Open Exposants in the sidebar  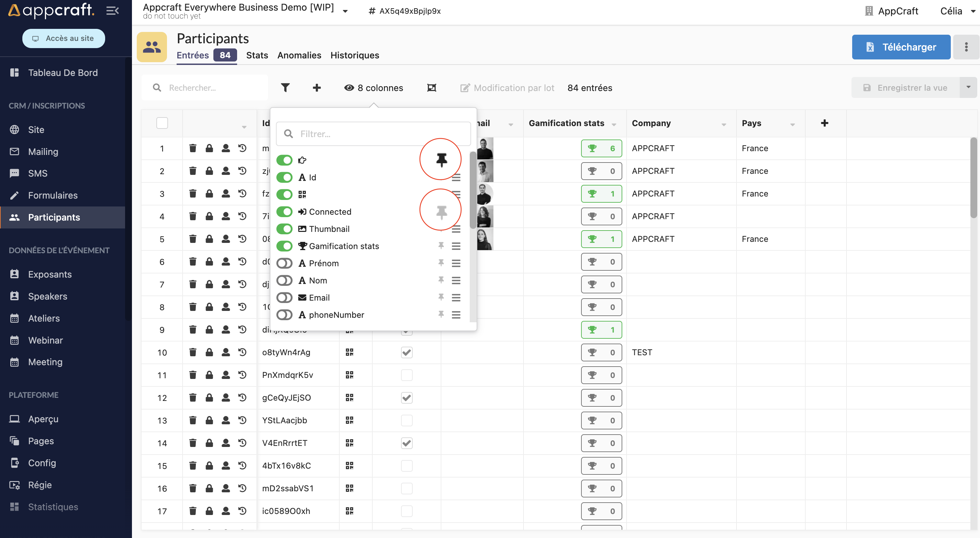click(49, 274)
